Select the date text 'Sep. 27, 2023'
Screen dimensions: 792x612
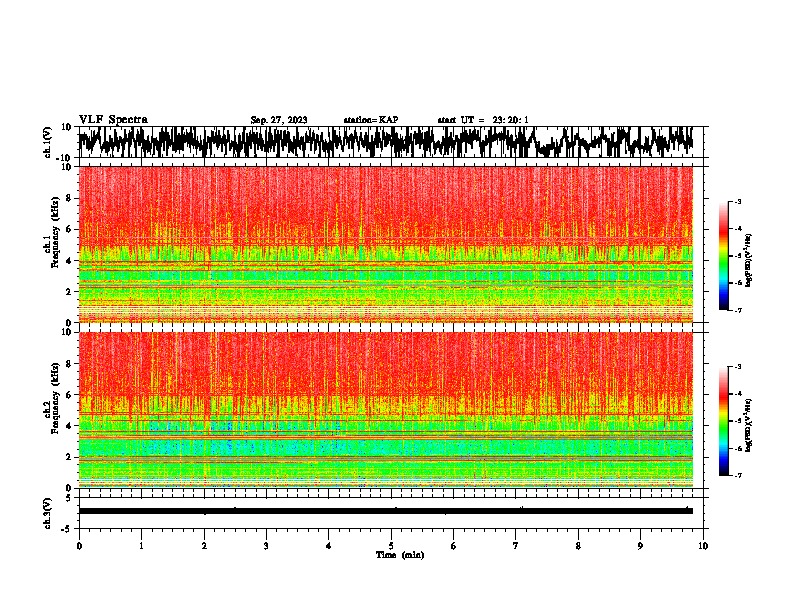[x=279, y=120]
